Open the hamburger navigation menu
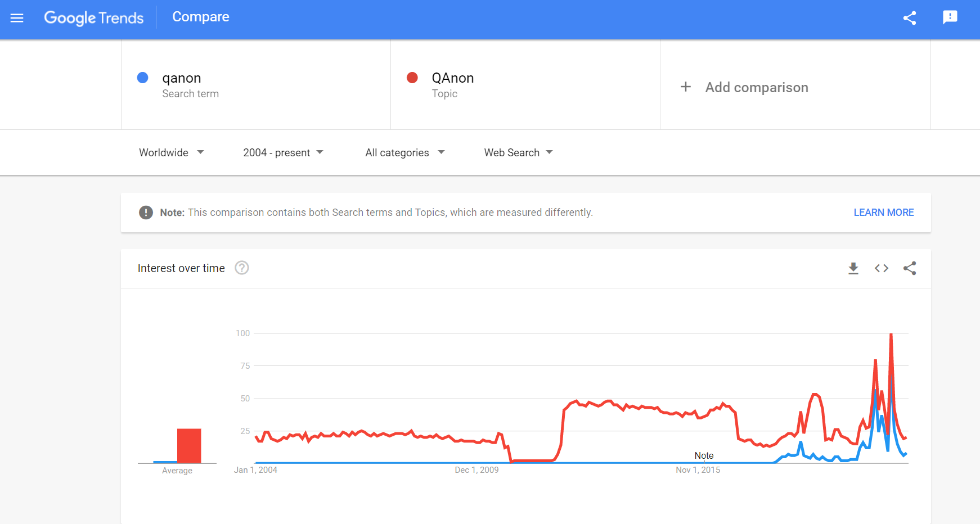This screenshot has height=524, width=980. pos(17,18)
